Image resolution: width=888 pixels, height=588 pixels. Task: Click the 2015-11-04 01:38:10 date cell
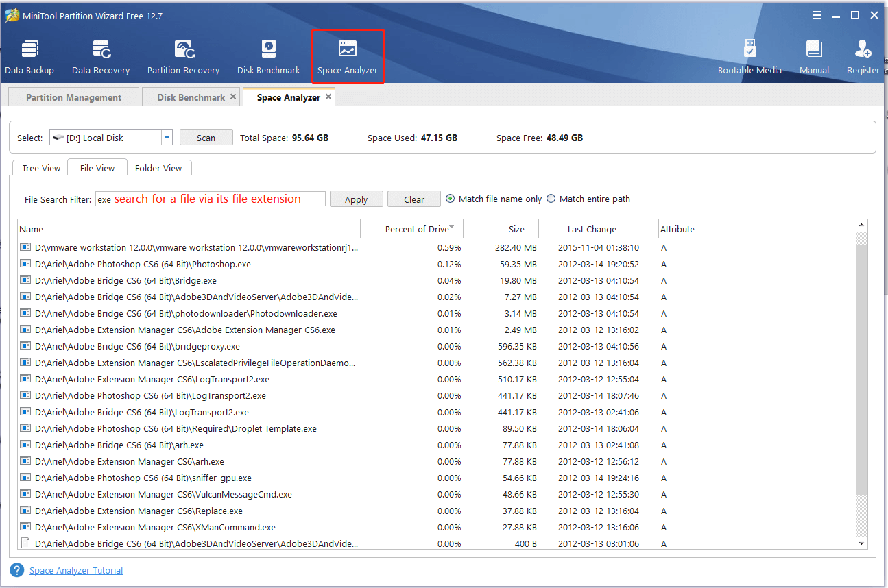(599, 247)
